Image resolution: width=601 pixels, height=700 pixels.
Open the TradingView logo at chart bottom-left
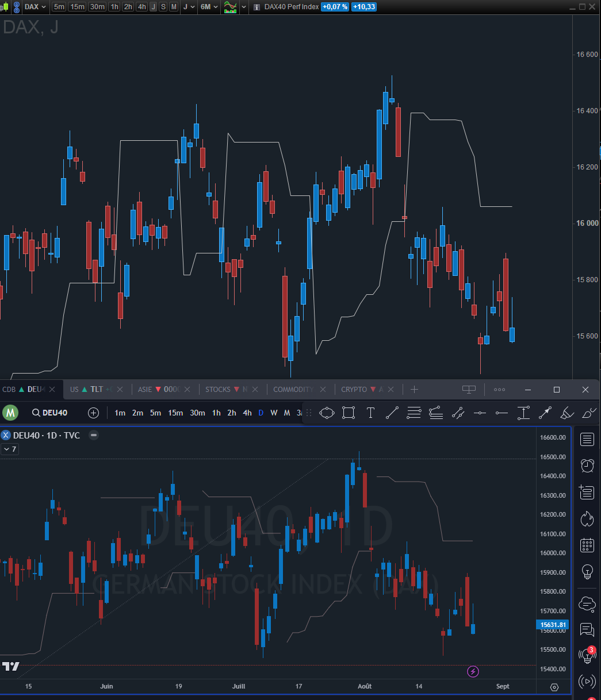click(x=10, y=666)
